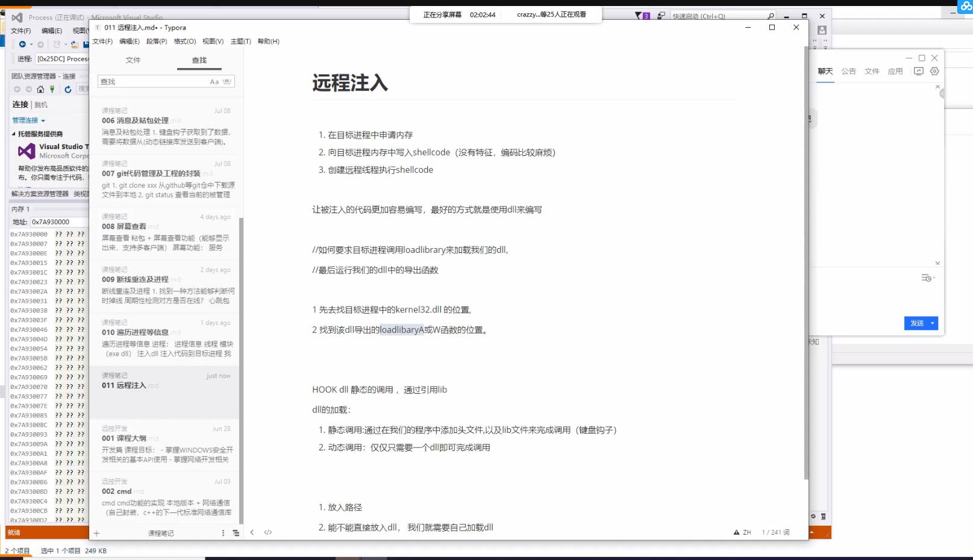Screen dimensions: 973x560
Task: Switch file list/tree view icon in Typora sidebar
Action: (236, 533)
